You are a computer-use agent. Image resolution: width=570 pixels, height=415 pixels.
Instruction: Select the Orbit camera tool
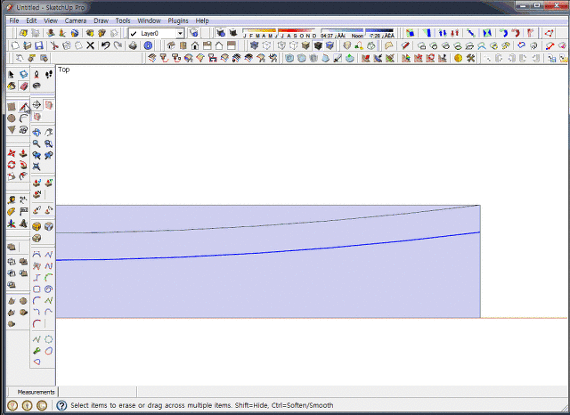pos(36,132)
